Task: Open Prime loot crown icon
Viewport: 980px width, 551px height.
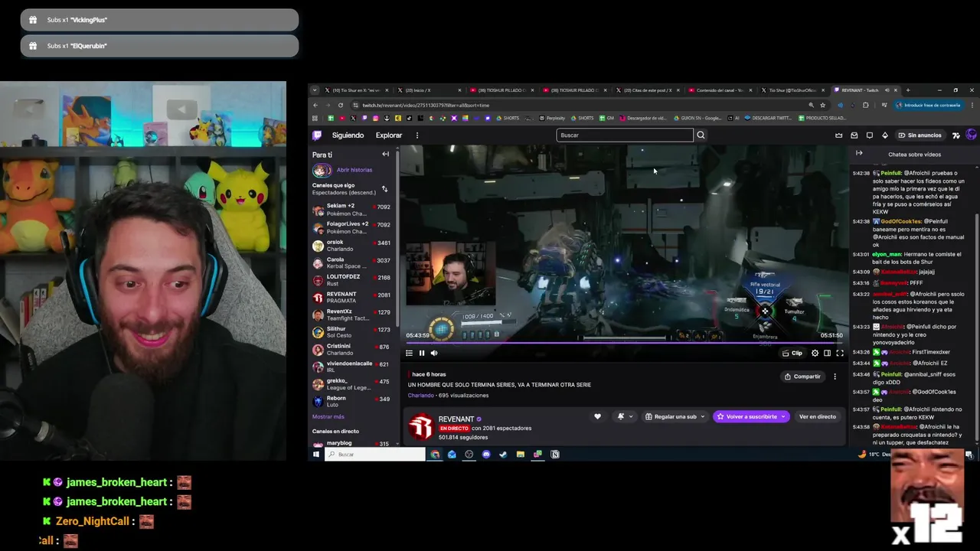Action: (x=838, y=135)
